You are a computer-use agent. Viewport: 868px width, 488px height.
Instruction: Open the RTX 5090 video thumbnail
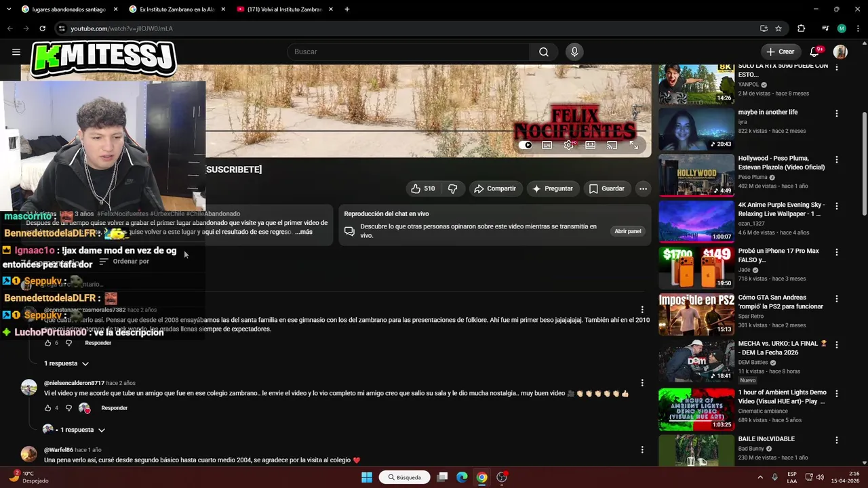coord(696,84)
